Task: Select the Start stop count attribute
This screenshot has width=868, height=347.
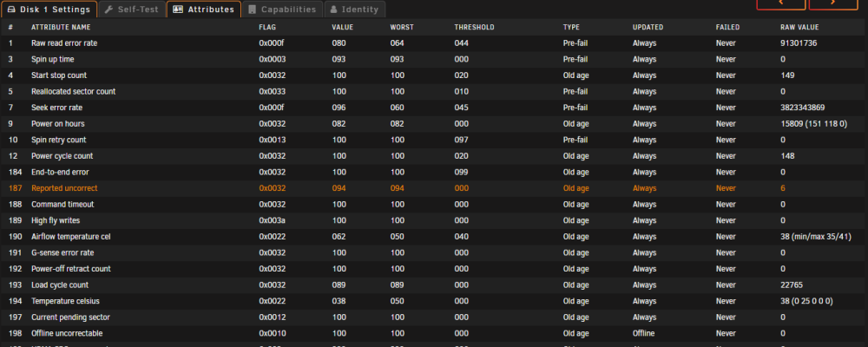Action: [x=59, y=75]
